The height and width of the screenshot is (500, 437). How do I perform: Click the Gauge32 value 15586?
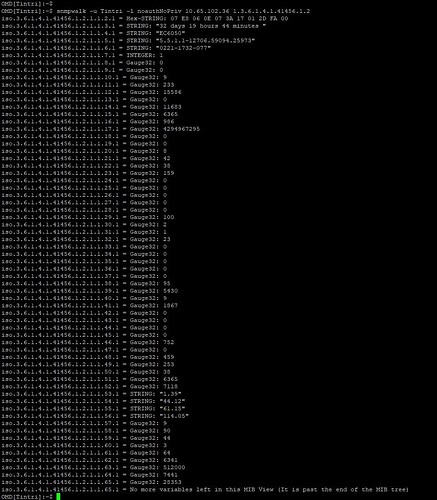pos(172,92)
